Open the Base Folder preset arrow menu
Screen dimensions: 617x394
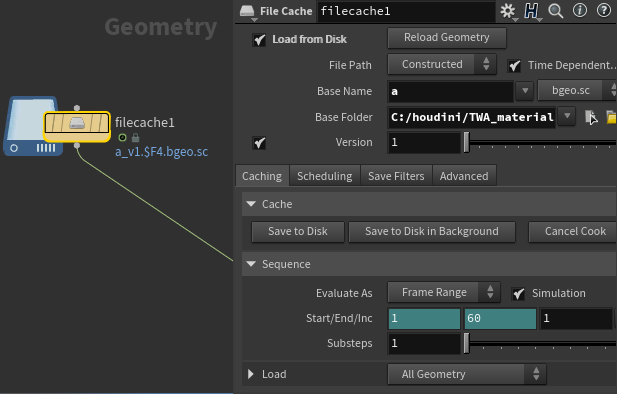click(567, 117)
